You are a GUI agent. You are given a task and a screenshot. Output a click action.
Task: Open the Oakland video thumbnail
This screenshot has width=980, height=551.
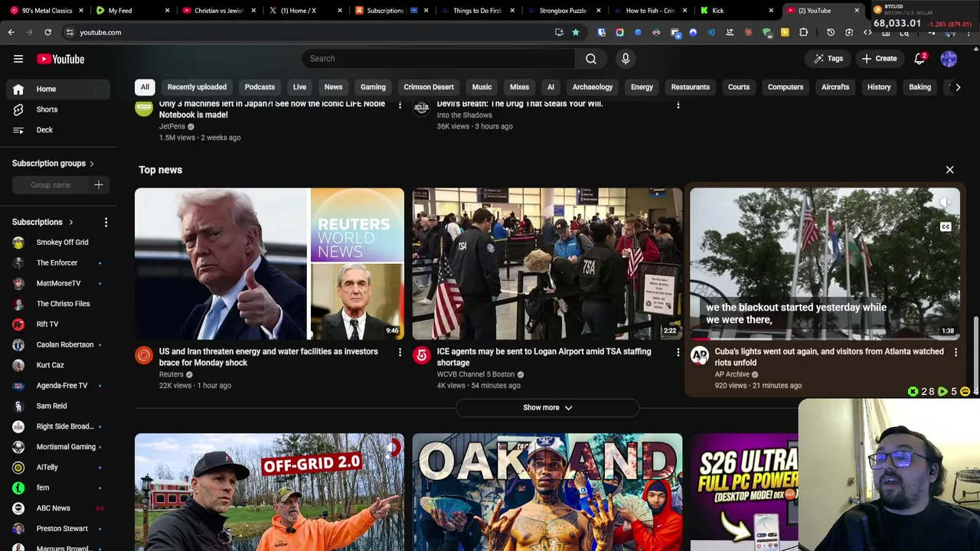click(x=547, y=492)
